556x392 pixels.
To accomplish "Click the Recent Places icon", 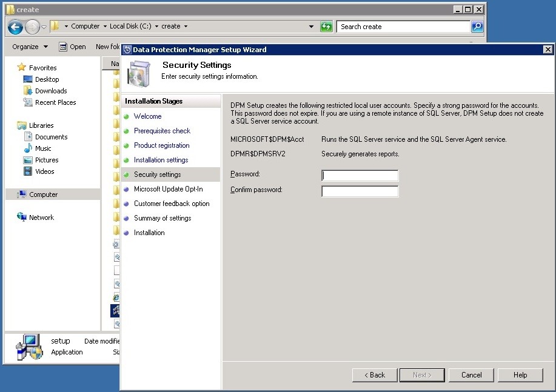I will point(28,102).
